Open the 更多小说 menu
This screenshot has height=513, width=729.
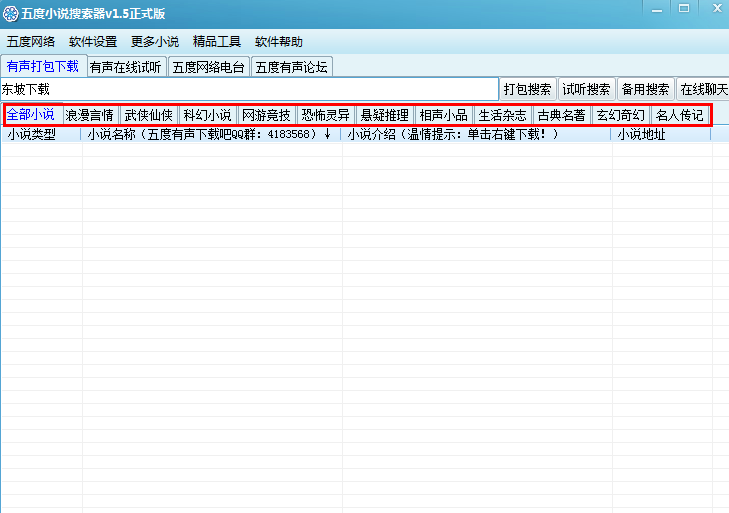tap(155, 42)
